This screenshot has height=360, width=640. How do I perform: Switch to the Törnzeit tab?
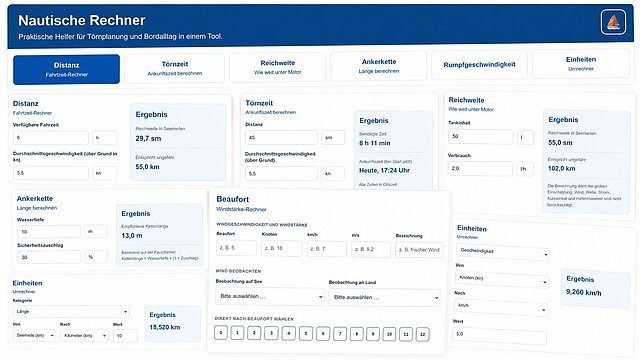coord(175,68)
